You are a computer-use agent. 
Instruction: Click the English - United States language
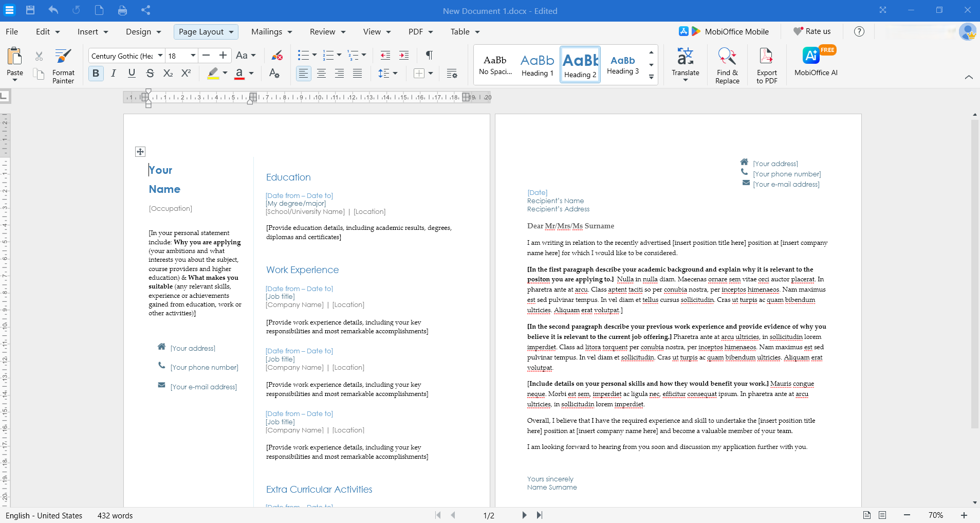44,516
